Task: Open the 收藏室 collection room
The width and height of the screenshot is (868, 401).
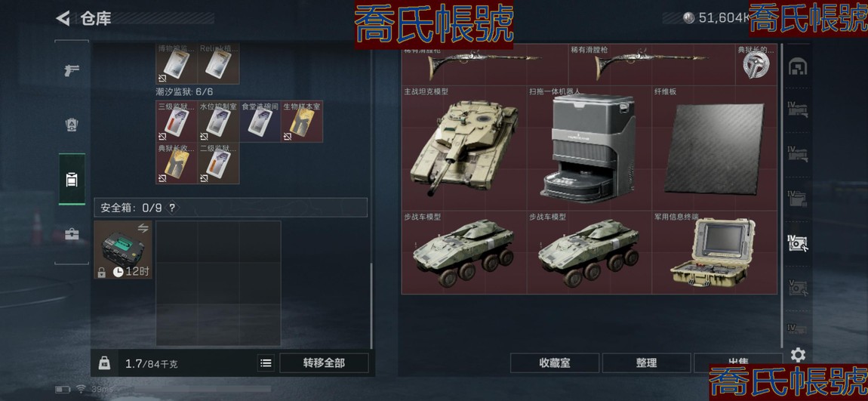Action: point(555,363)
